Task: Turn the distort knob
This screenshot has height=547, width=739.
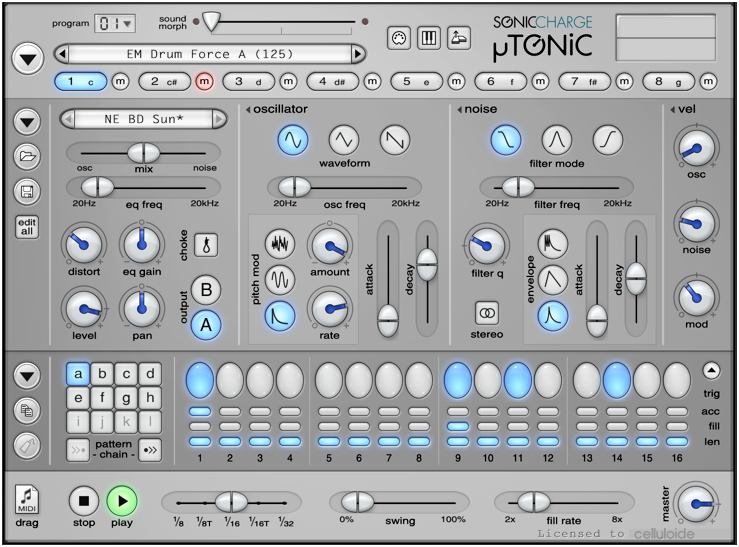Action: tap(83, 245)
